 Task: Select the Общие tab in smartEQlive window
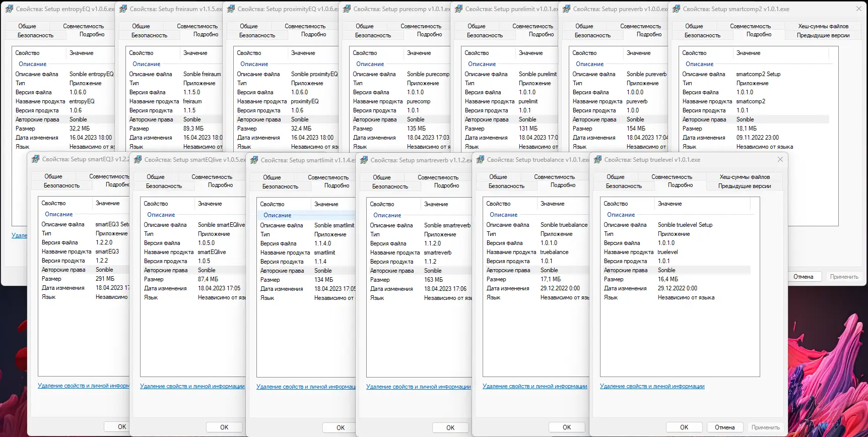[x=156, y=177]
